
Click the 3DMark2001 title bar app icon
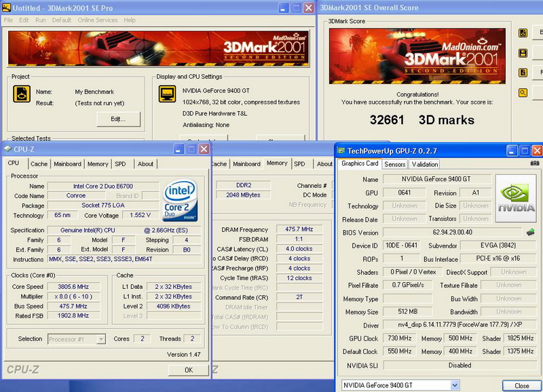coord(6,7)
